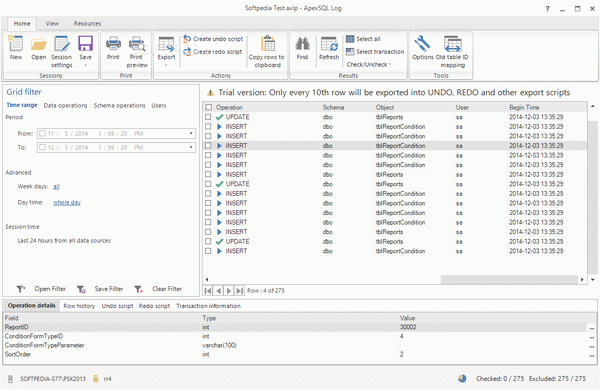The image size is (600, 390).
Task: Click the 'whole day' link
Action: tap(67, 202)
